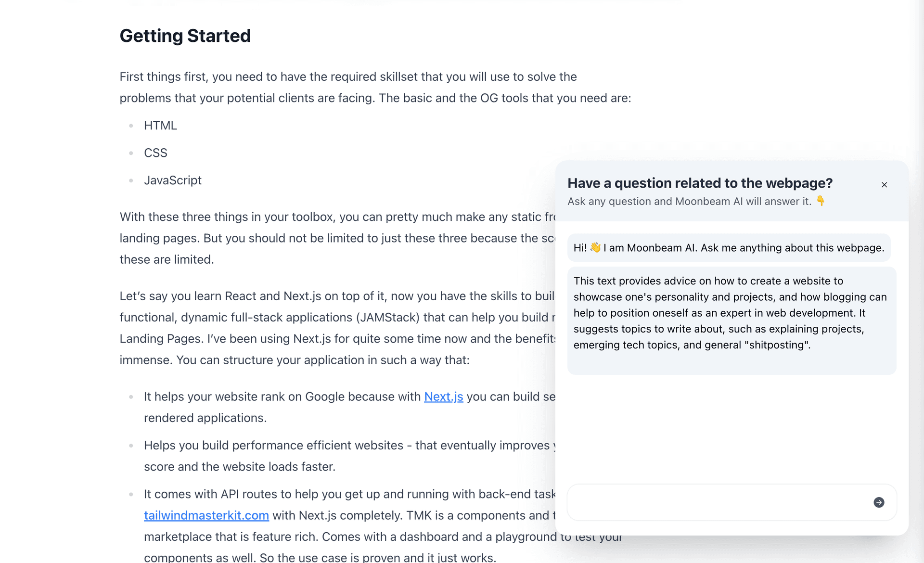924x563 pixels.
Task: Click the "Ask any question" subtitle text
Action: 689,202
